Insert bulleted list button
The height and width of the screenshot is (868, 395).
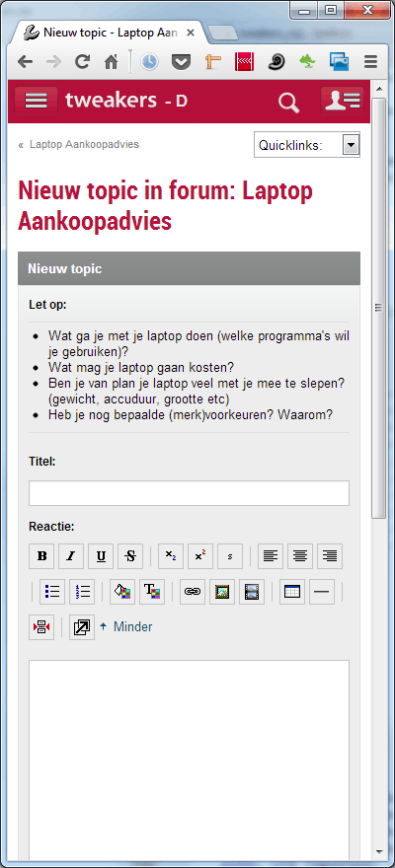52,592
